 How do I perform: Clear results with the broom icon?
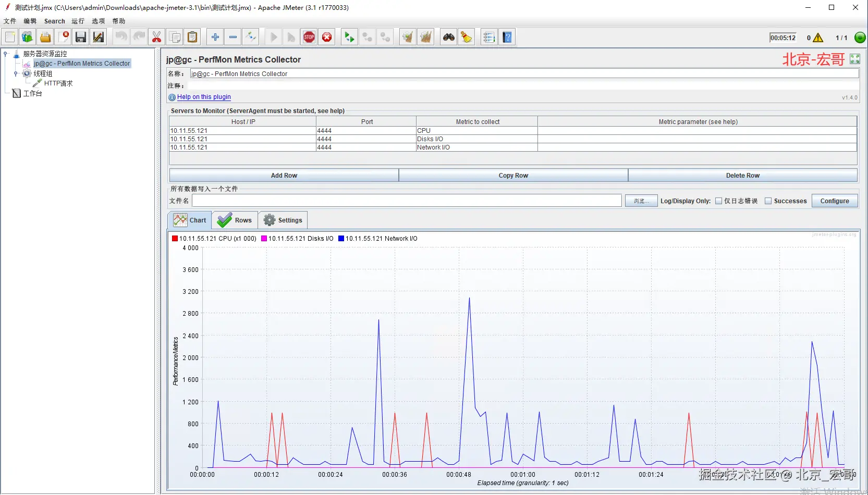click(x=408, y=37)
